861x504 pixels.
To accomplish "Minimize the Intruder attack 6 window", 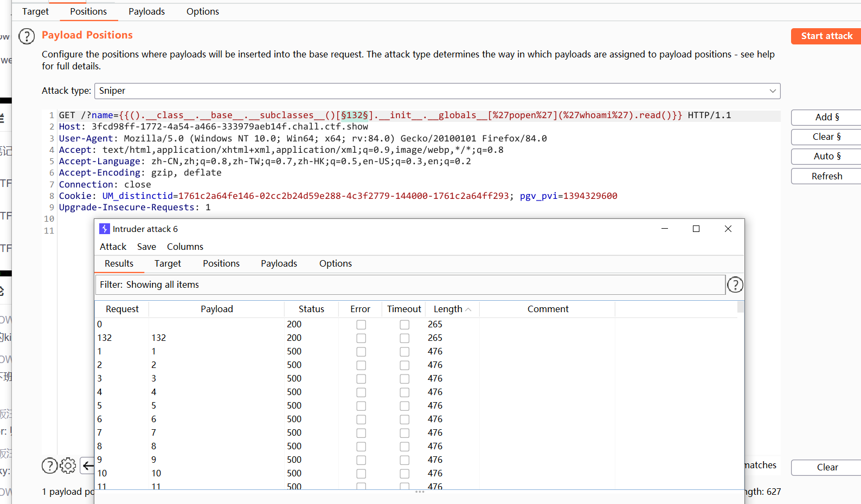I will coord(664,229).
